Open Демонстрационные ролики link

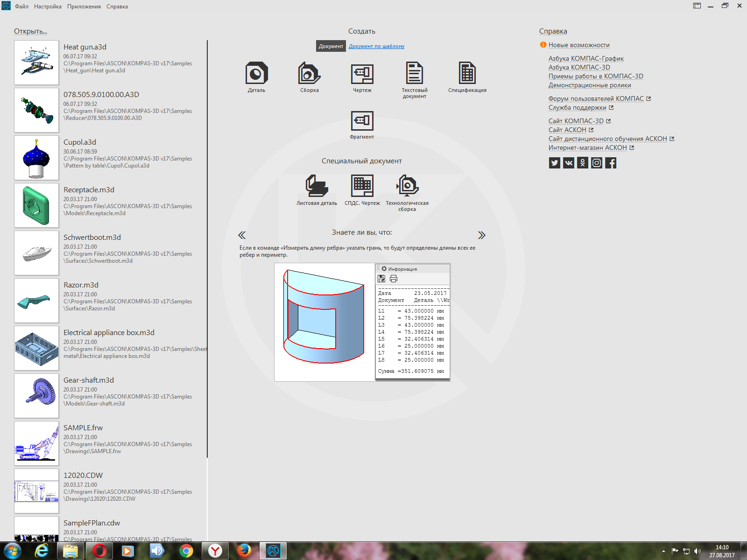pyautogui.click(x=590, y=85)
